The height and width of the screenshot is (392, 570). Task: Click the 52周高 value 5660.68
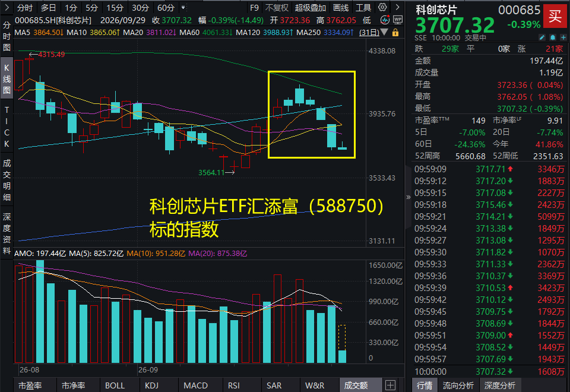coord(470,156)
